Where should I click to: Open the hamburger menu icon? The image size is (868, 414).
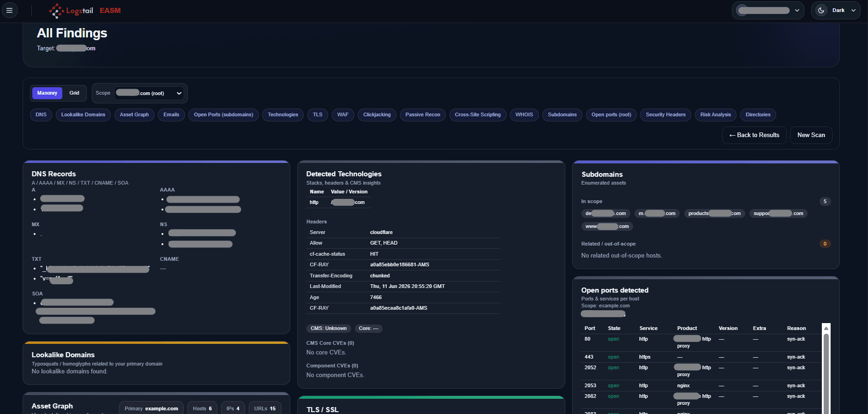coord(9,10)
